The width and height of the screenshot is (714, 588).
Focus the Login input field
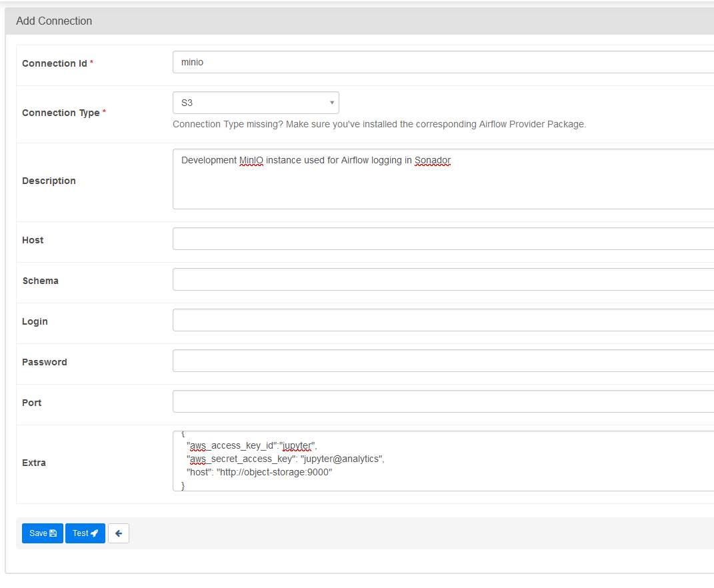400,319
